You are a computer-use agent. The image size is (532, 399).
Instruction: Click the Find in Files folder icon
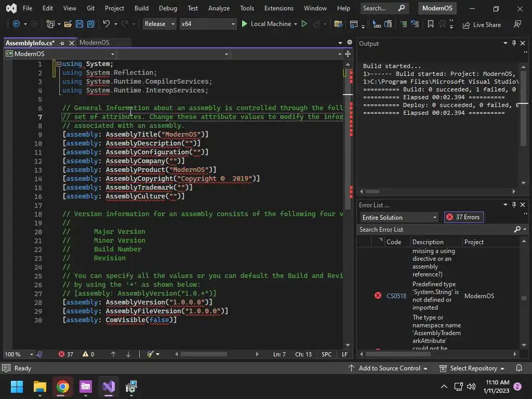[338, 24]
